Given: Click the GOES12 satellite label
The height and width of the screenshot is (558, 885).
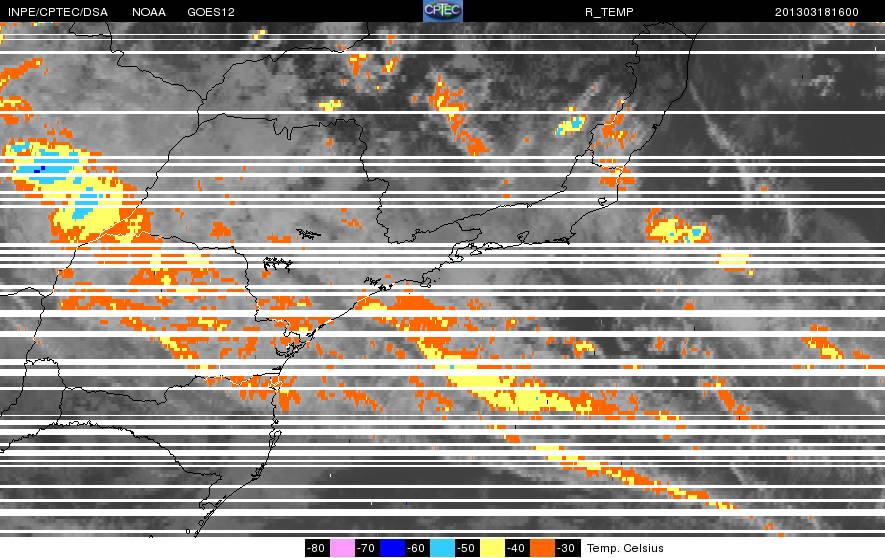Looking at the screenshot, I should [x=211, y=12].
